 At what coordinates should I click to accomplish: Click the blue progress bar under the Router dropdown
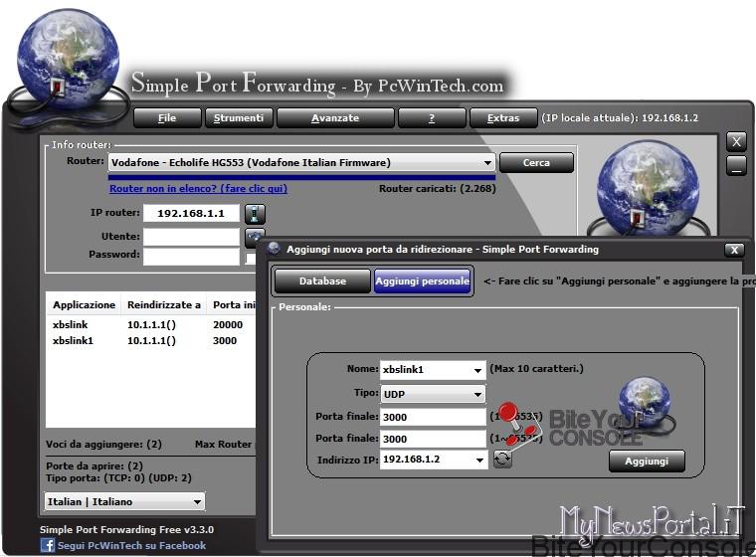click(x=301, y=177)
